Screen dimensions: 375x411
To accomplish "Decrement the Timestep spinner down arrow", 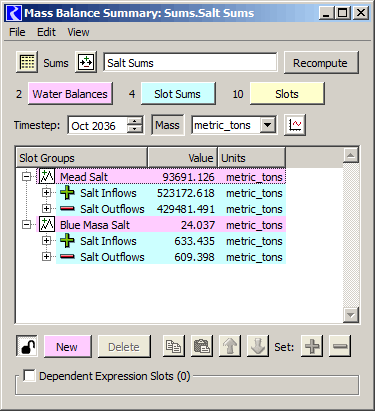I will click(135, 129).
